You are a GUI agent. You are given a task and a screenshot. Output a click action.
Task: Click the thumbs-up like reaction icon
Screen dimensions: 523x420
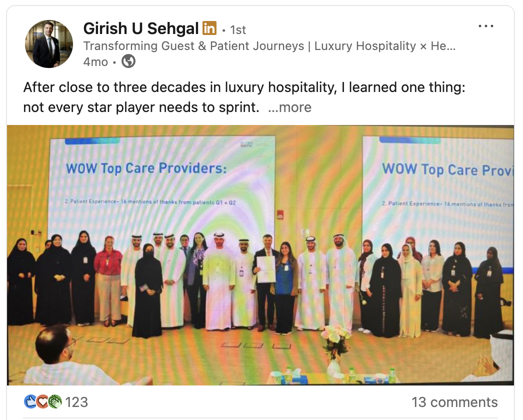point(30,401)
